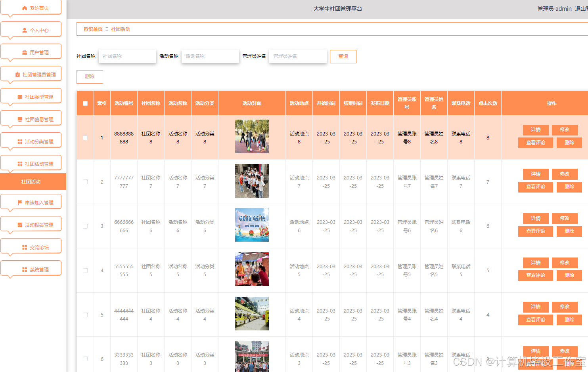Select the 社团活动 submenu item in sidebar
The image size is (588, 372).
33,182
